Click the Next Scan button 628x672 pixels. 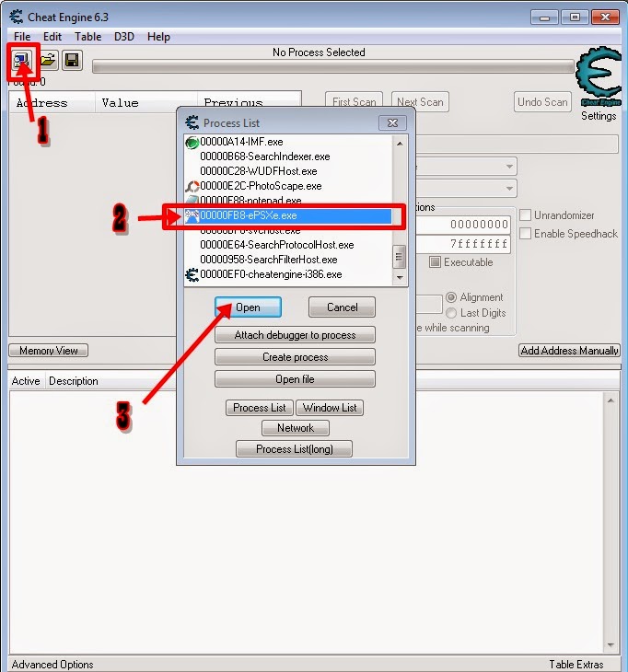420,102
